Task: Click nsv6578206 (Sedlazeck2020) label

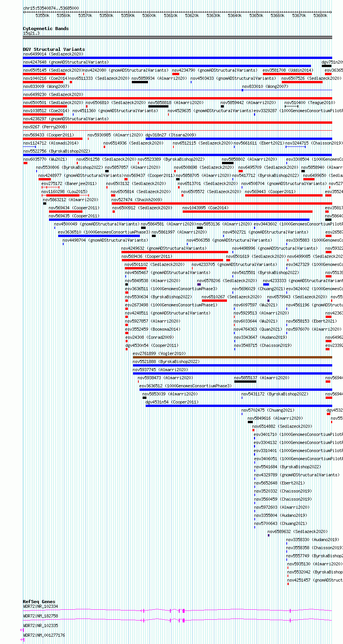Action: (x=227, y=281)
